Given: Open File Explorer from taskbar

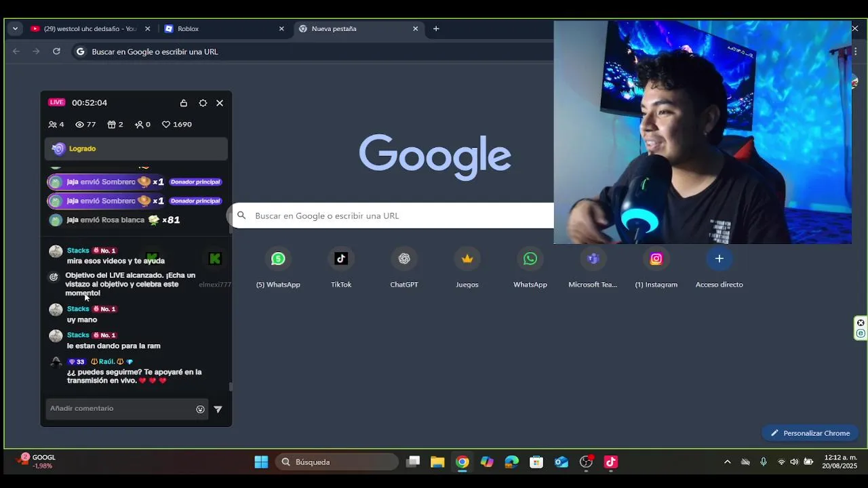Looking at the screenshot, I should coord(437,462).
